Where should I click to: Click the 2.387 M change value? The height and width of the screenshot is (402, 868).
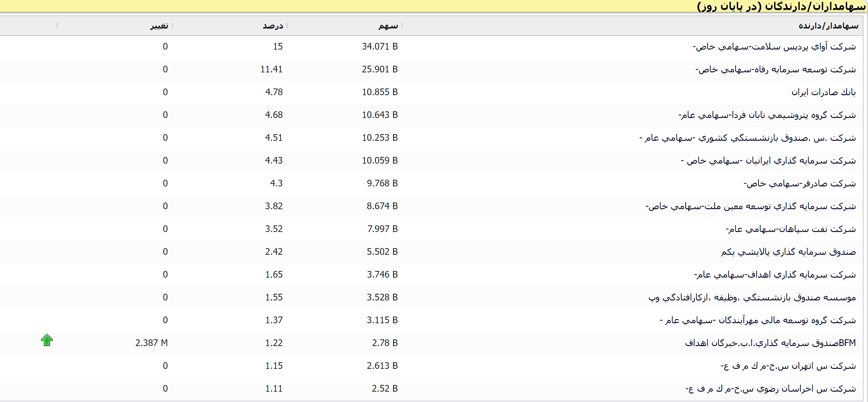tap(151, 343)
